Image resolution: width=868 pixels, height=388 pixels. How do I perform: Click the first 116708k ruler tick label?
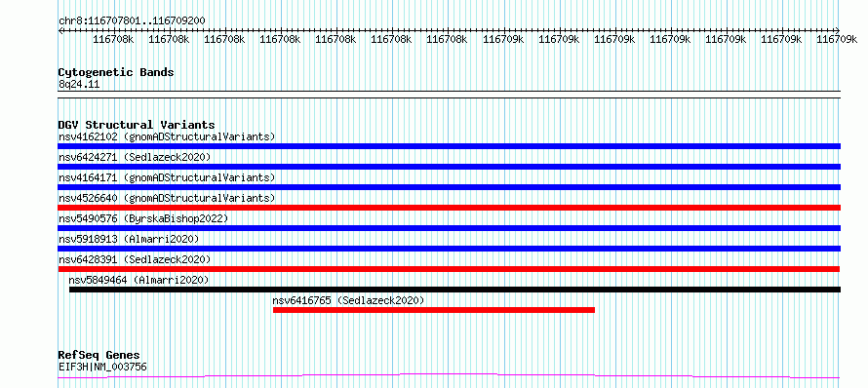113,39
